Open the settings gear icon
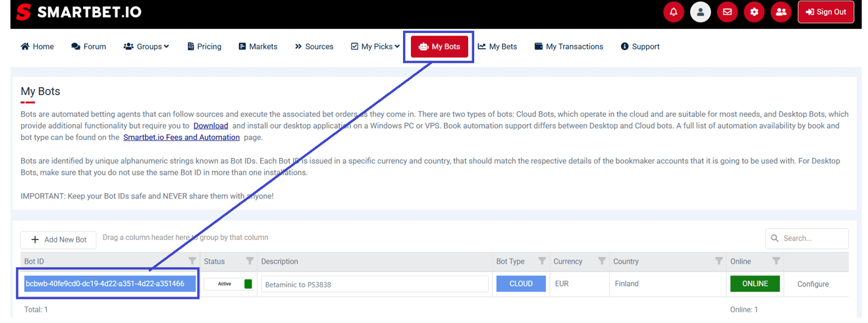868x323 pixels. tap(754, 12)
